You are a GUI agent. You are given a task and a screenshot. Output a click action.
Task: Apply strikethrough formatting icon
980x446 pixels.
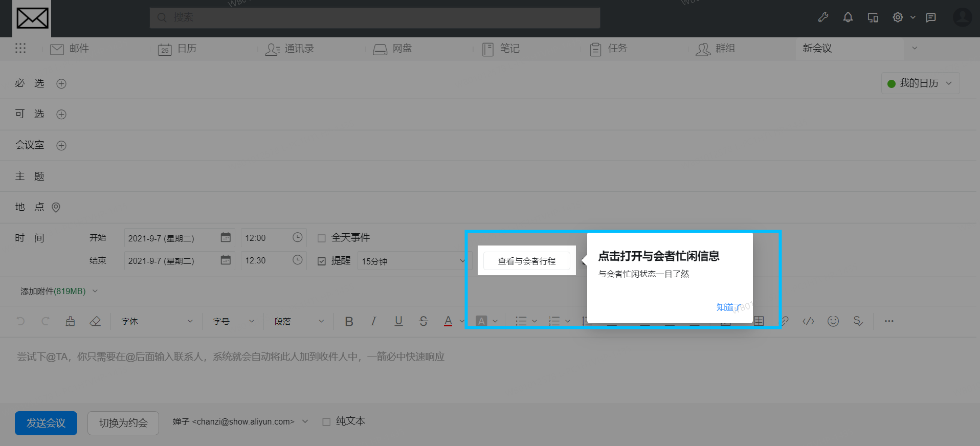click(x=423, y=321)
